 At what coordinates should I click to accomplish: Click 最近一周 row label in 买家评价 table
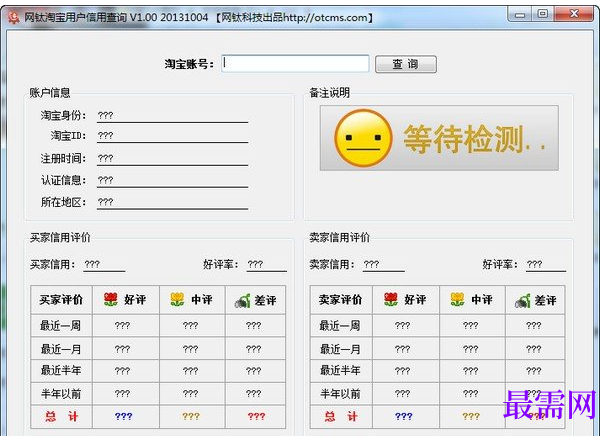click(x=60, y=325)
